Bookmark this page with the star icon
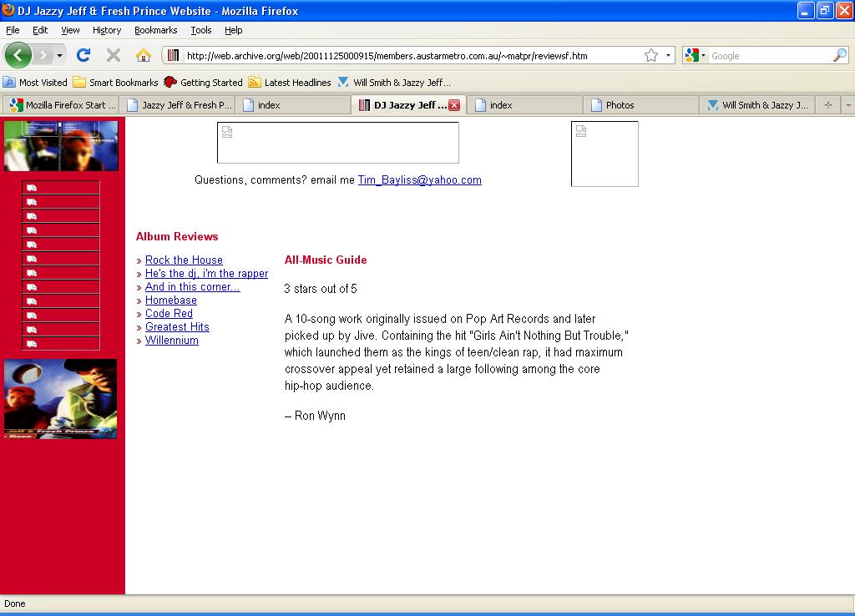The image size is (855, 616). [651, 56]
